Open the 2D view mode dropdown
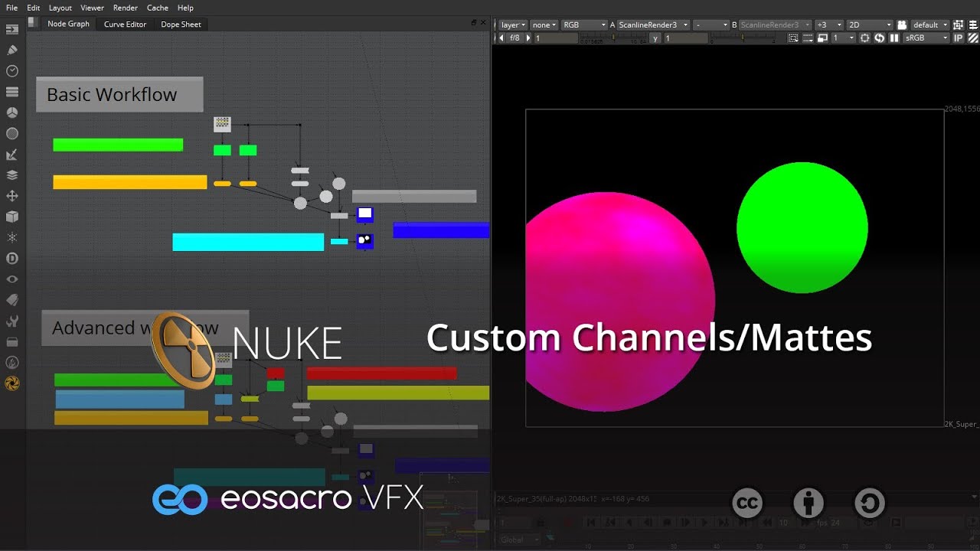Viewport: 980px width, 551px height. click(x=870, y=25)
